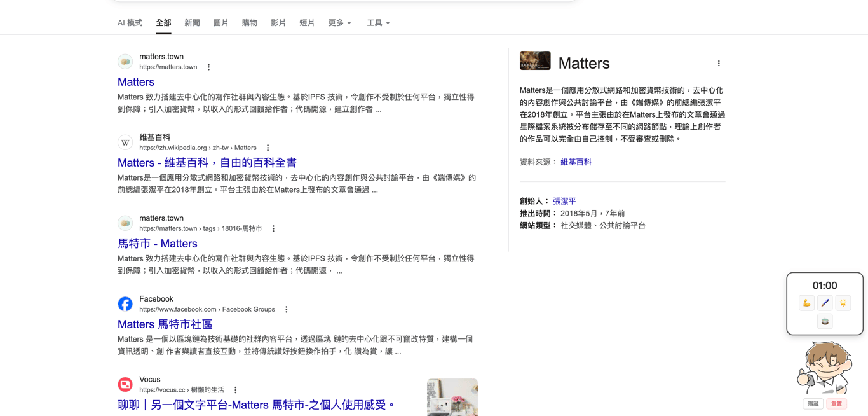Viewport: 868px width, 416px height.
Task: Open three-dot menu of the 馬特市 tags result
Action: tap(273, 228)
